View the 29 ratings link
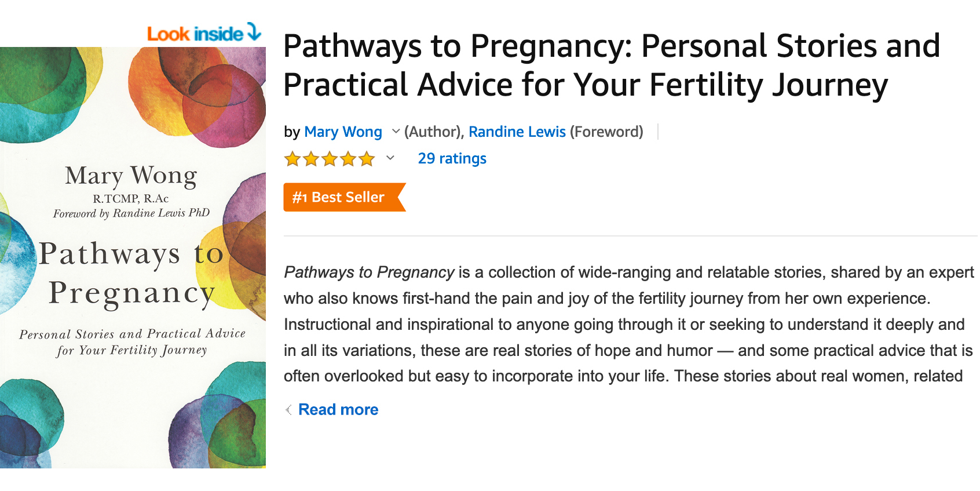Image resolution: width=980 pixels, height=491 pixels. 452,158
